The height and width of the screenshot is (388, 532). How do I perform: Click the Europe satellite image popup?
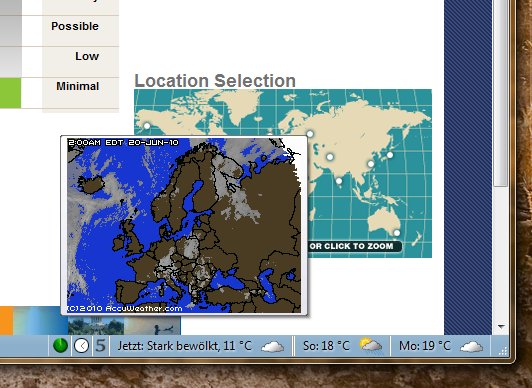click(x=184, y=225)
